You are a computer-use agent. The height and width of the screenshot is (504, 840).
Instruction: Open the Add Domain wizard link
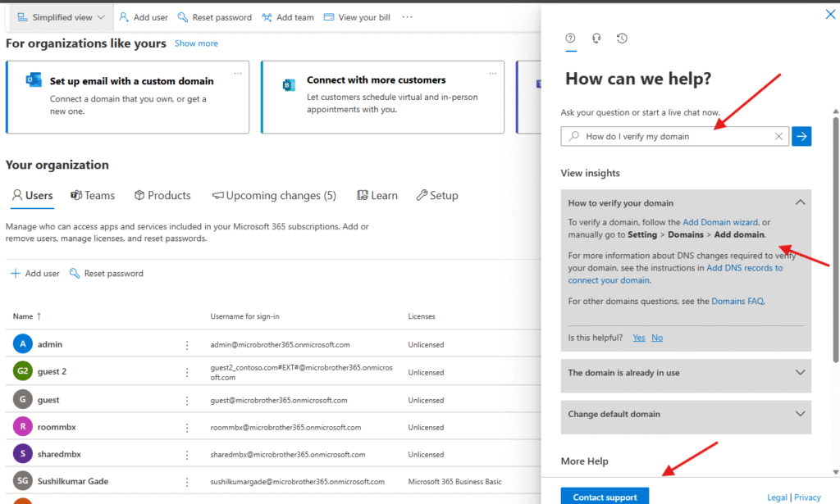(x=721, y=222)
